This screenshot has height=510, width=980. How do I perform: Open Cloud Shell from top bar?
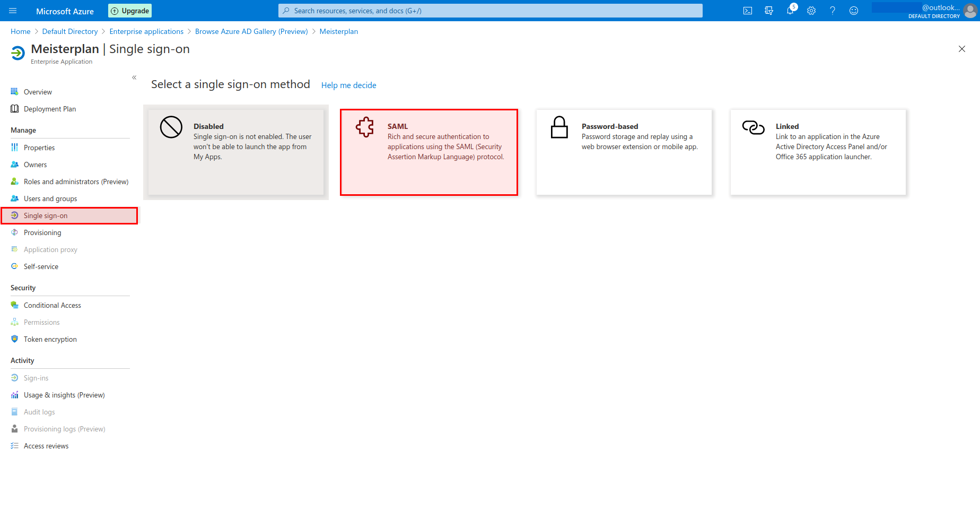[748, 11]
